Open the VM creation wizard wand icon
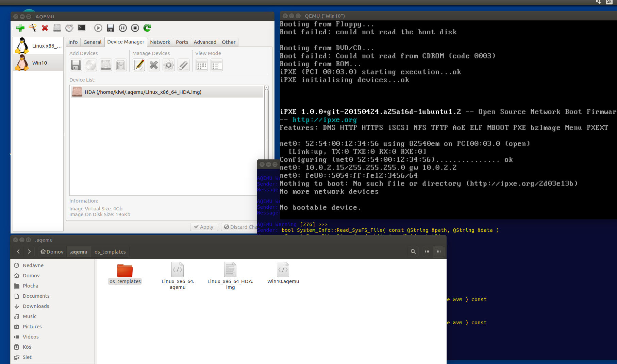617x364 pixels. click(33, 28)
